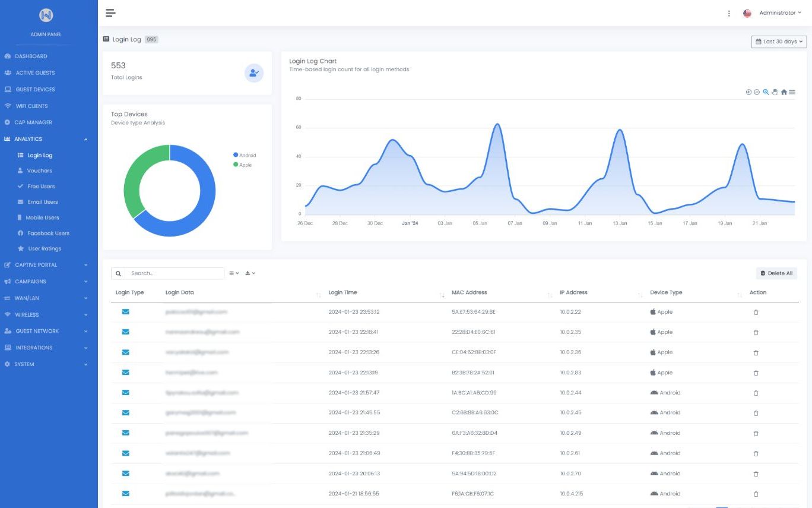
Task: Select the chart magnifier zoom tool
Action: (x=766, y=92)
